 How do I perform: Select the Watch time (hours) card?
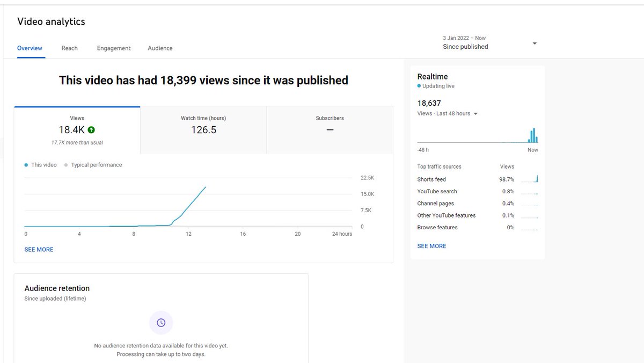[x=203, y=130]
